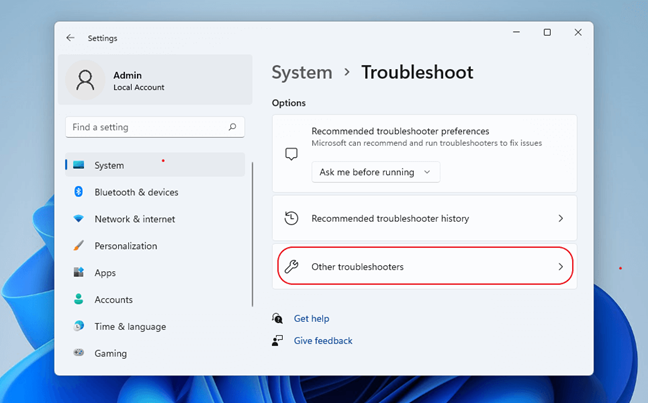Select Time & language in sidebar
648x403 pixels.
pos(130,326)
